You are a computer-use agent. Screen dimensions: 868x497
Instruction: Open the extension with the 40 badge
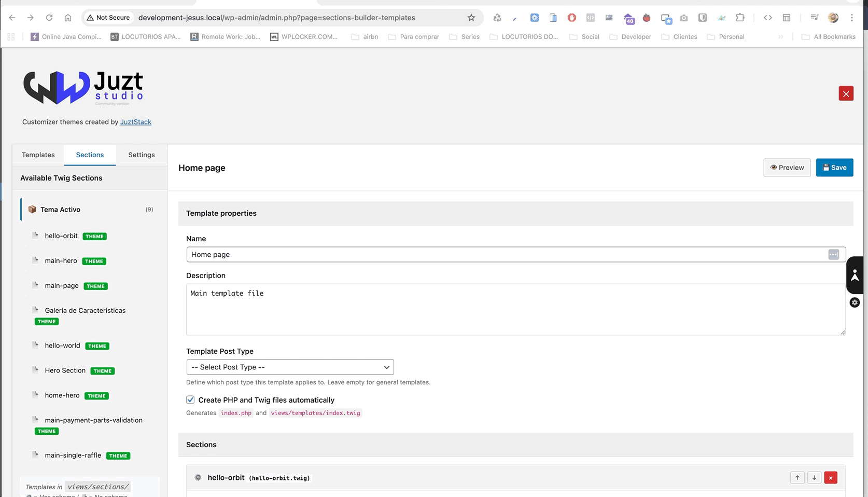point(628,18)
